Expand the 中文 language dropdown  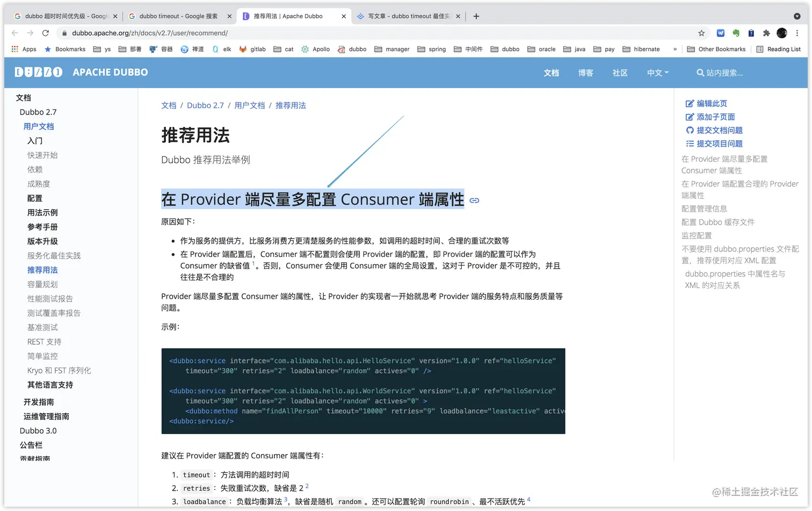tap(658, 73)
